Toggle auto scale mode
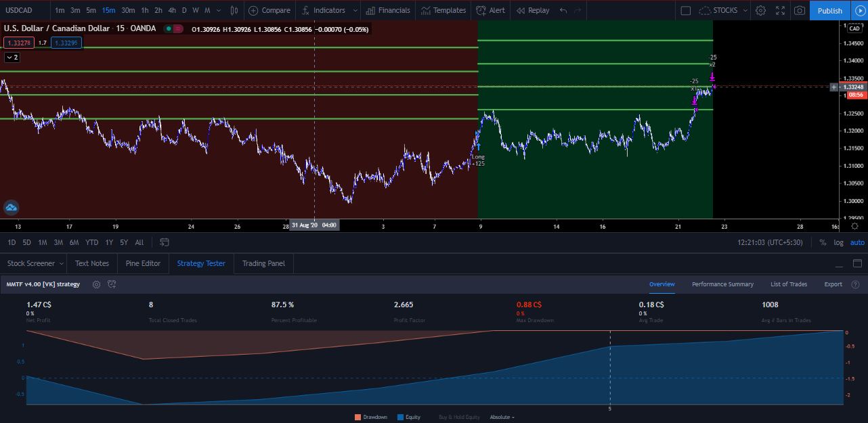Screen dimensions: 868x423 pyautogui.click(x=856, y=242)
